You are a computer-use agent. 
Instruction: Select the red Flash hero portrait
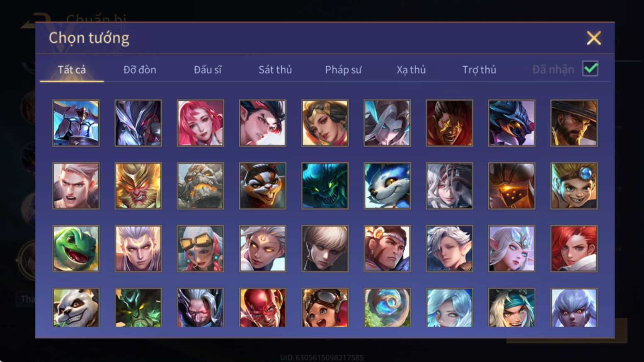point(262,307)
